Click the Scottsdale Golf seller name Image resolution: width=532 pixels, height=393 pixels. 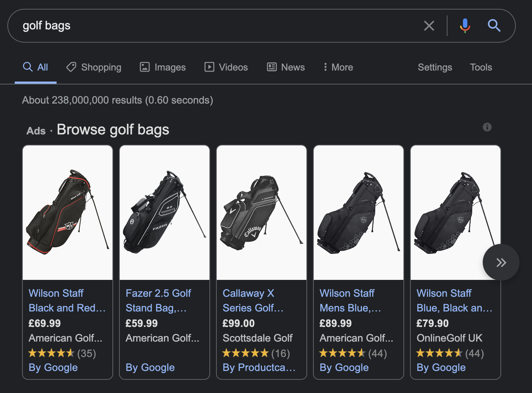[x=258, y=338]
